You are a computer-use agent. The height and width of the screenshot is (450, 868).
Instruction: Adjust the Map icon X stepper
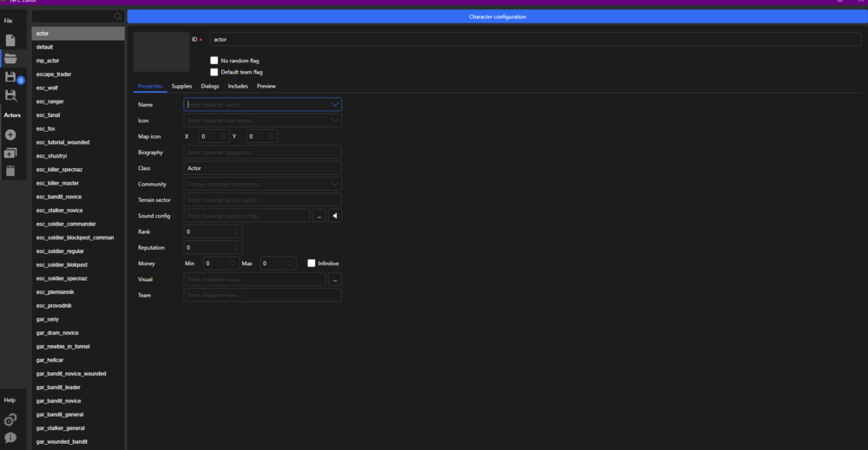223,136
